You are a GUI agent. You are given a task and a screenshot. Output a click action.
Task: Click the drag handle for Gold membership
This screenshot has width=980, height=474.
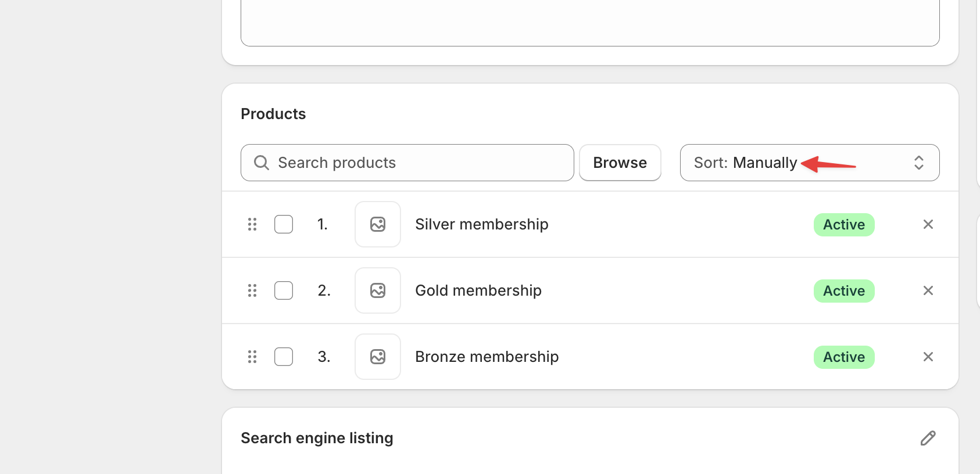(252, 290)
